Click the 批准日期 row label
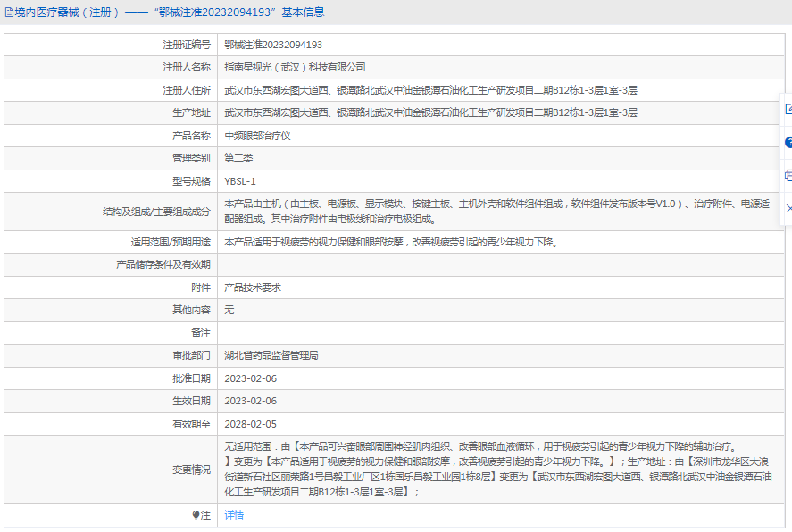 [x=191, y=378]
